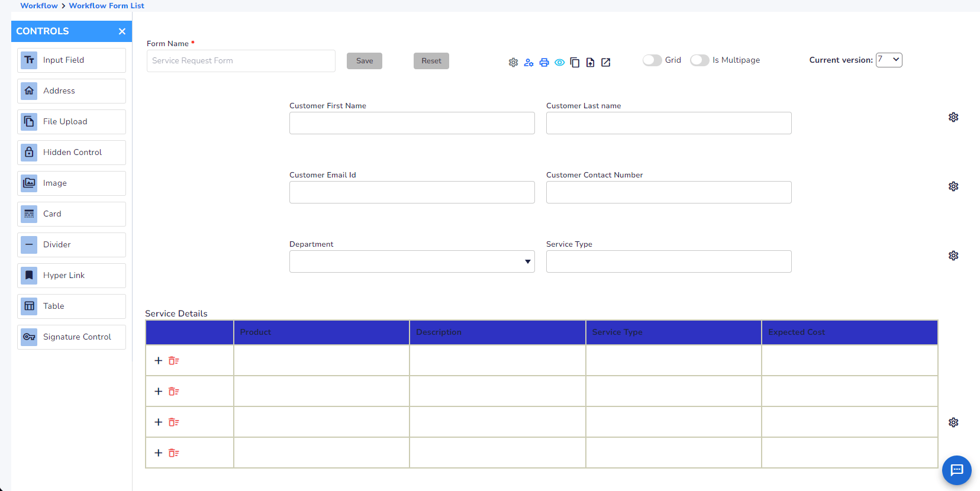Select the Image control

[x=72, y=183]
